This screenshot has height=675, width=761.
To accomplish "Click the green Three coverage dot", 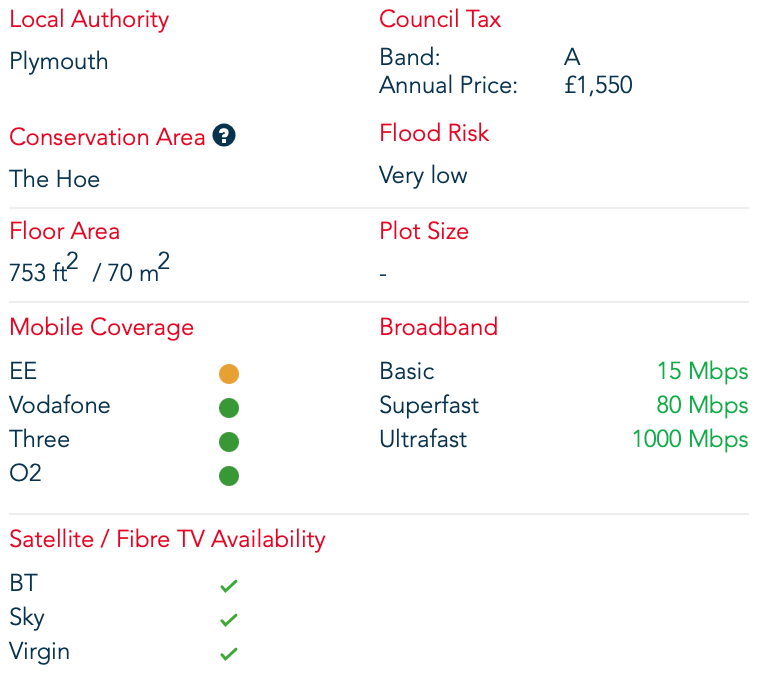I will tap(229, 442).
